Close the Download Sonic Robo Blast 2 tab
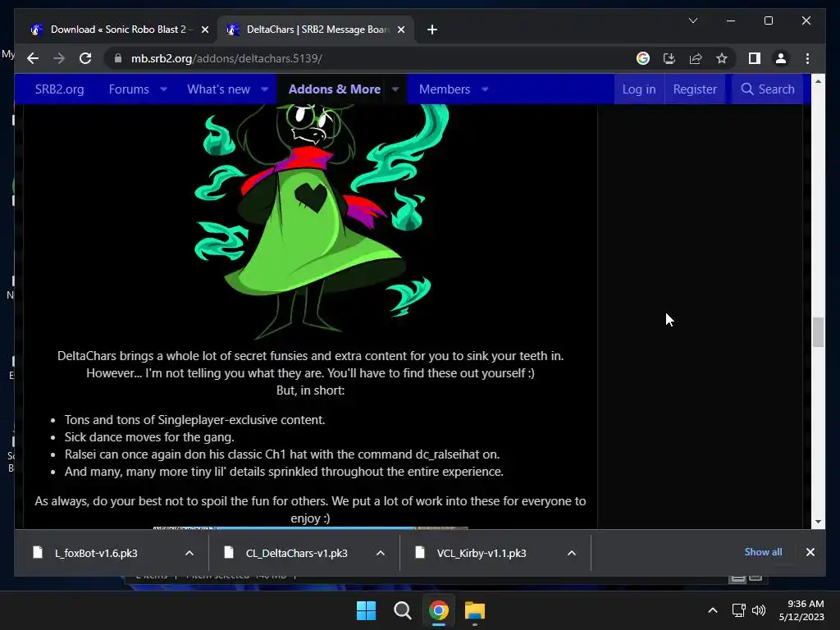Viewport: 840px width, 630px height. [x=204, y=30]
